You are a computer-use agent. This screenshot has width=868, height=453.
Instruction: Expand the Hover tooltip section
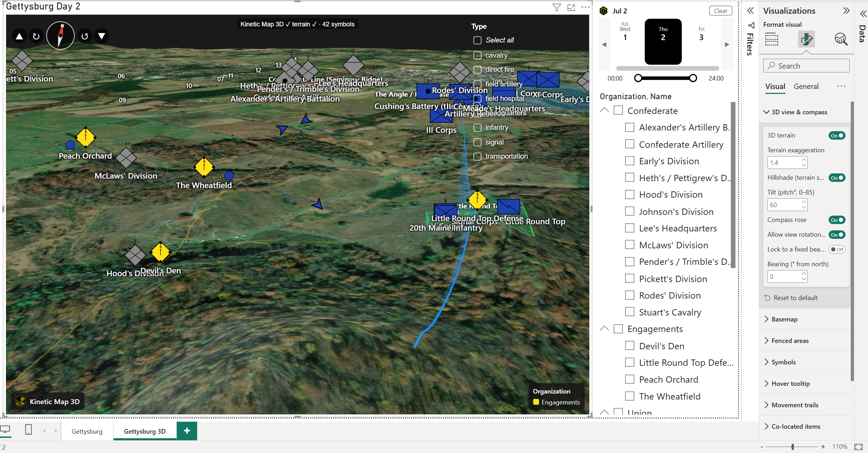pos(767,384)
